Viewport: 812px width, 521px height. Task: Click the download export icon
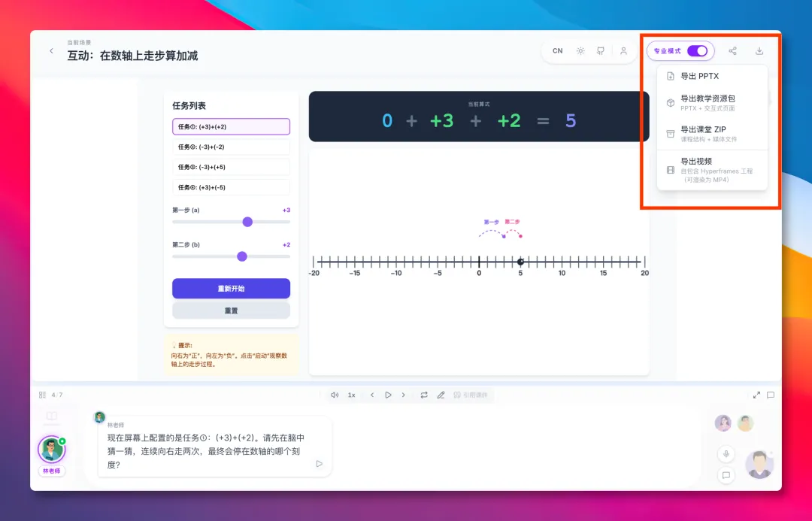(x=759, y=51)
